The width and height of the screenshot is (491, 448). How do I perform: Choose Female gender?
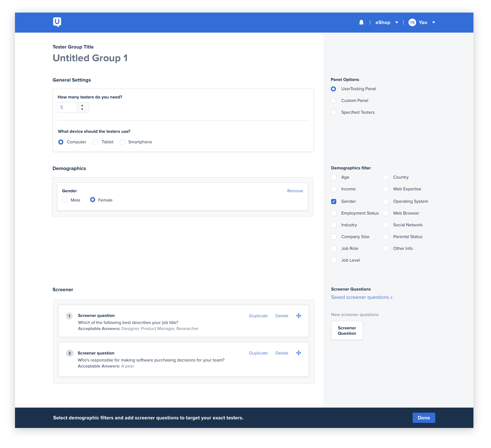93,200
